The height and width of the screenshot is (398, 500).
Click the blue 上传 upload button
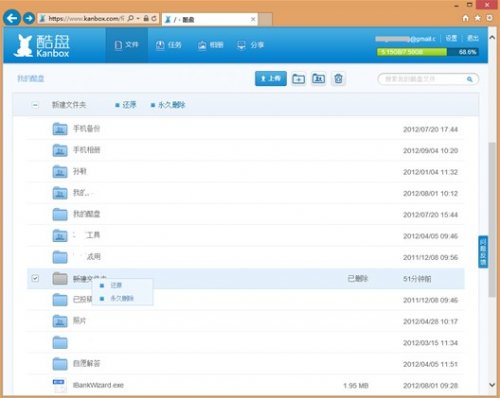[271, 79]
